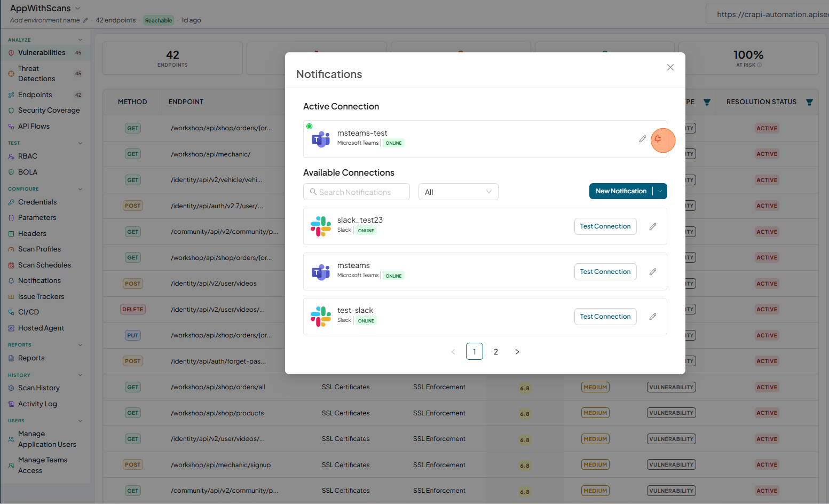Go to page 2 of connections
829x504 pixels.
[x=496, y=351]
